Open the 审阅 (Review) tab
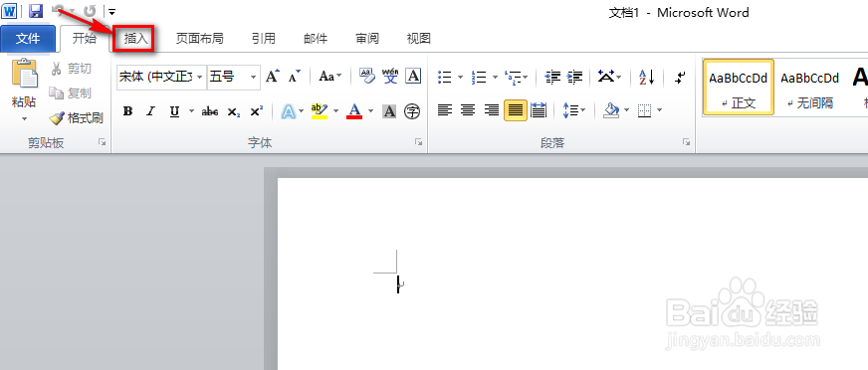Viewport: 868px width, 370px height. pyautogui.click(x=367, y=38)
